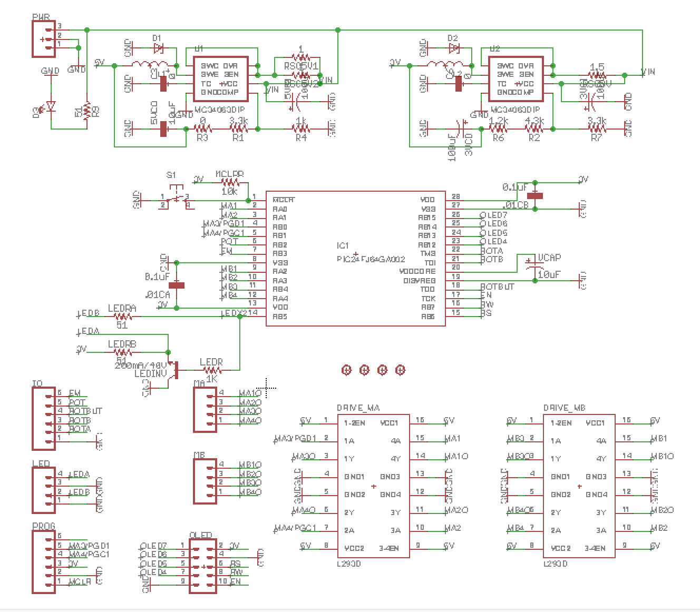Select resistor R1 symbol
The height and width of the screenshot is (612, 700).
point(238,129)
